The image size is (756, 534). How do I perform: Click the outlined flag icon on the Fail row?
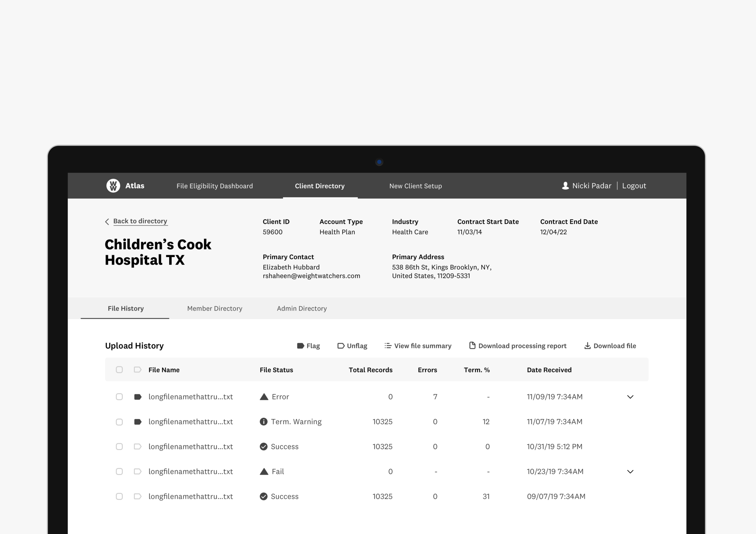138,471
